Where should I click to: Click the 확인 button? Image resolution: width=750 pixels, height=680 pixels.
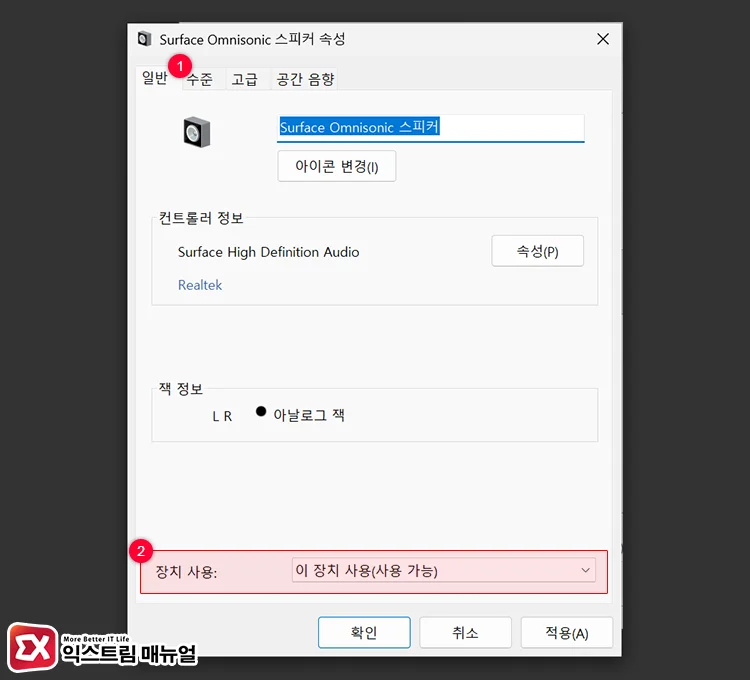(x=364, y=633)
